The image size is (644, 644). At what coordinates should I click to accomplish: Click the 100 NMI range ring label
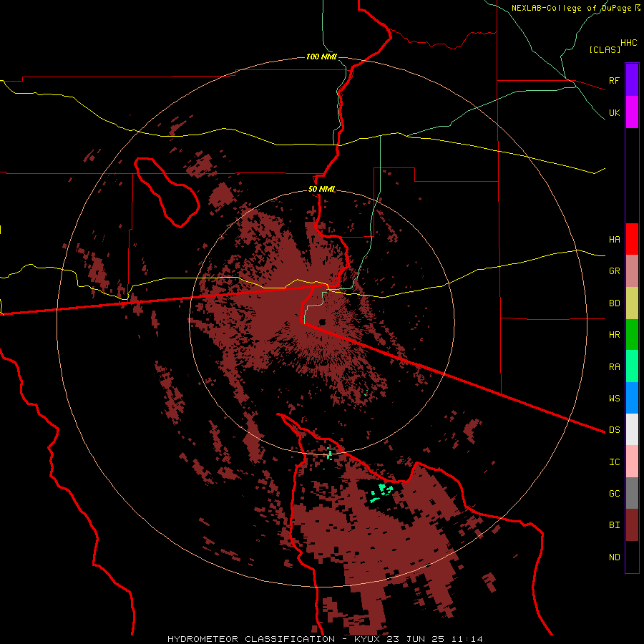tap(321, 57)
